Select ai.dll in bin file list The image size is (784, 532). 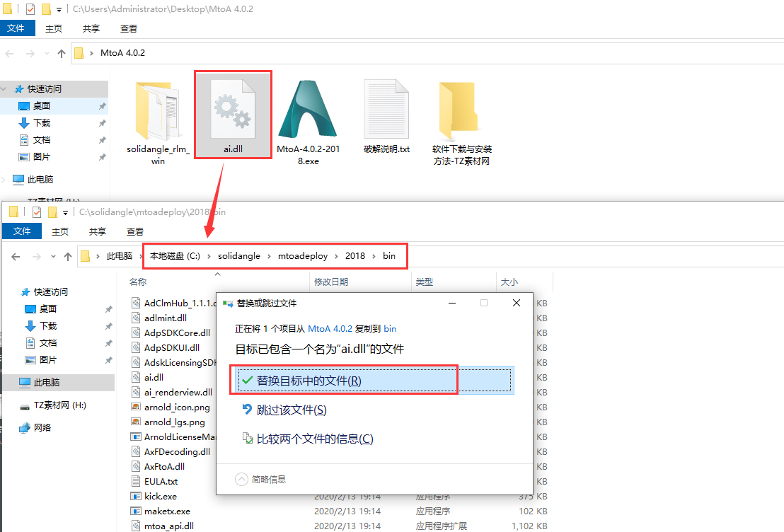[154, 378]
